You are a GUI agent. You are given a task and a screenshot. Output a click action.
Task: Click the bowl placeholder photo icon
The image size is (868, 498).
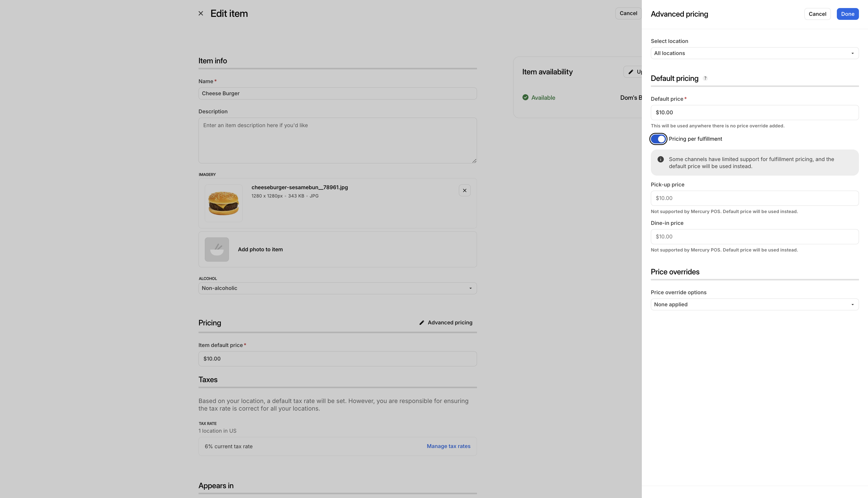pos(217,249)
